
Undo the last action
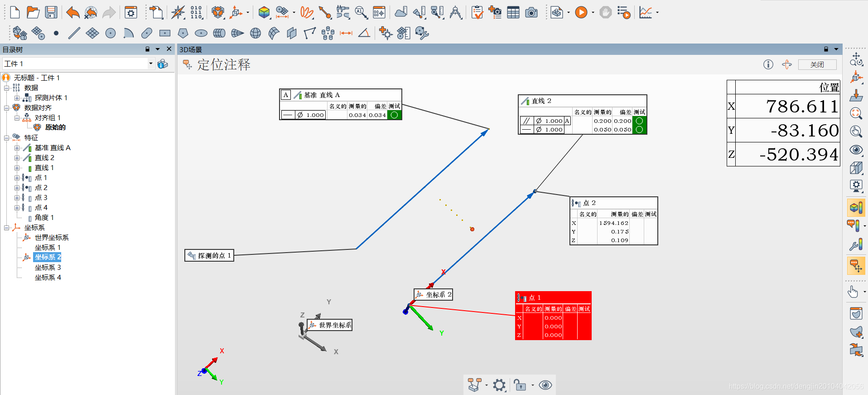coord(72,12)
